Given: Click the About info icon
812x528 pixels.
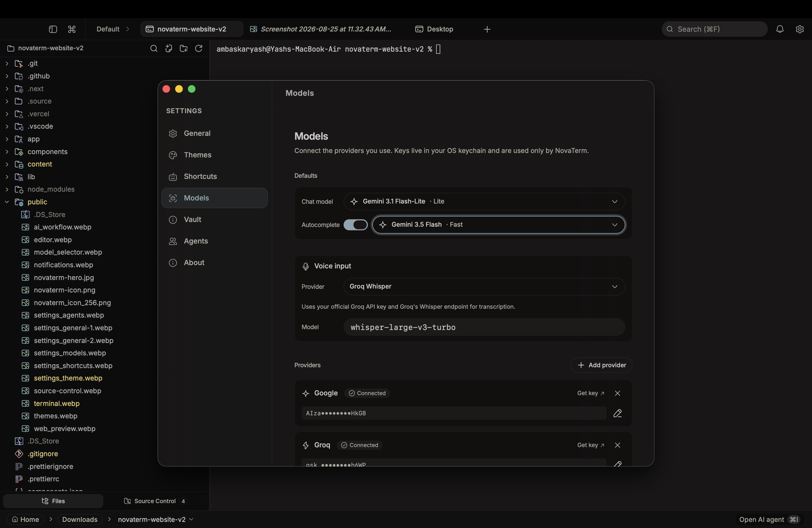Looking at the screenshot, I should [x=173, y=263].
